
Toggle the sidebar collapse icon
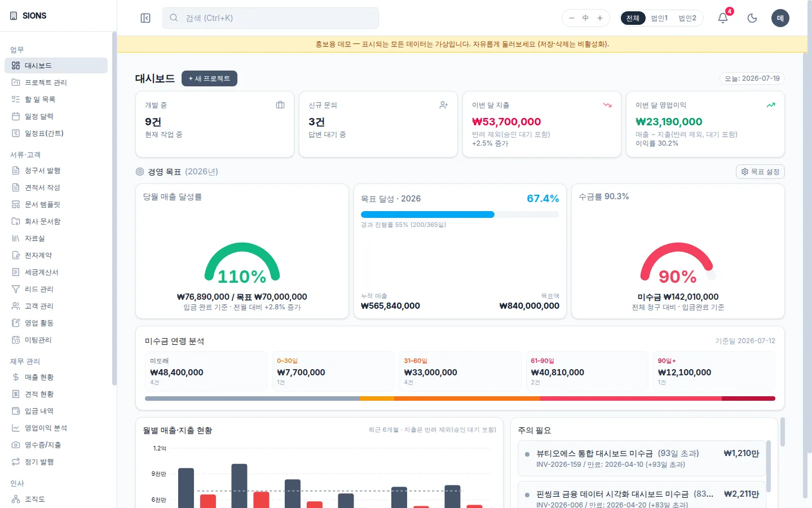click(145, 18)
